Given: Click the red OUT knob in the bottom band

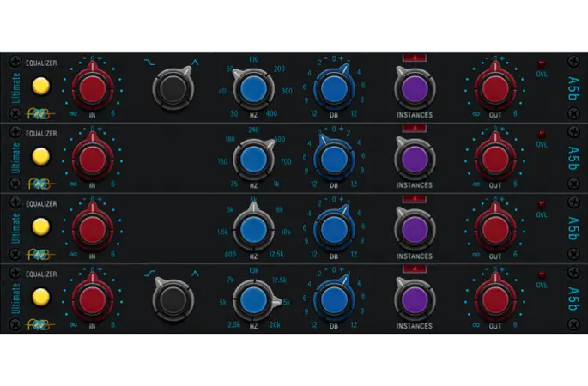Looking at the screenshot, I should tap(494, 299).
